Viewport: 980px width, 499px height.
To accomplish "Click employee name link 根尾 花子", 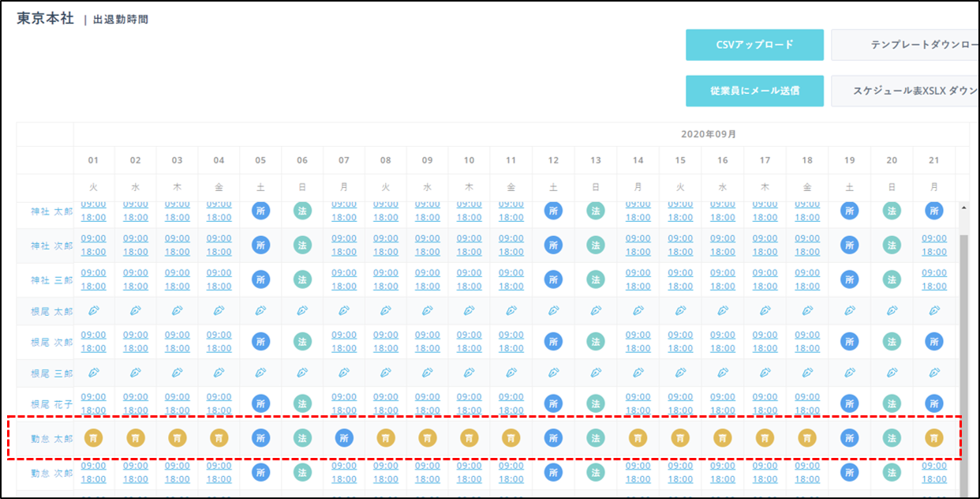I will tap(51, 404).
